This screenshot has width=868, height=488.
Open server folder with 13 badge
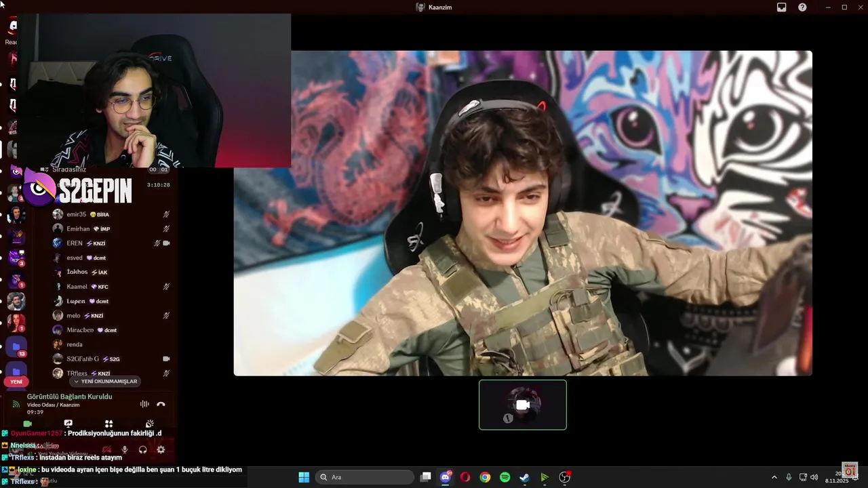(x=16, y=347)
